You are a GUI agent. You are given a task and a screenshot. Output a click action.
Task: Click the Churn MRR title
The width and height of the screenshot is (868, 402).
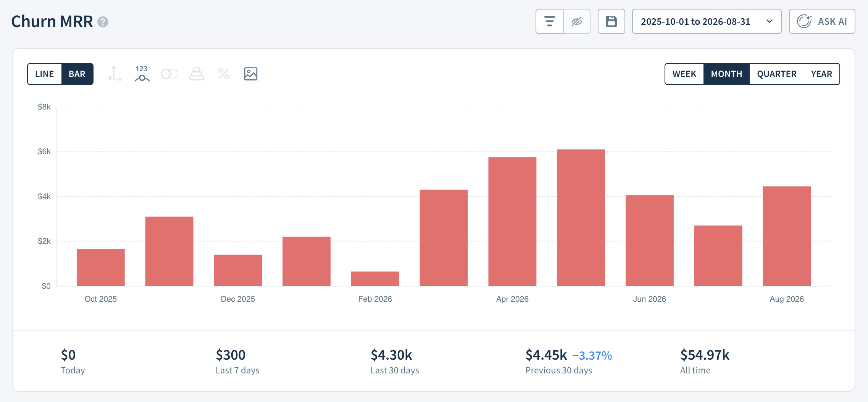[x=52, y=22]
